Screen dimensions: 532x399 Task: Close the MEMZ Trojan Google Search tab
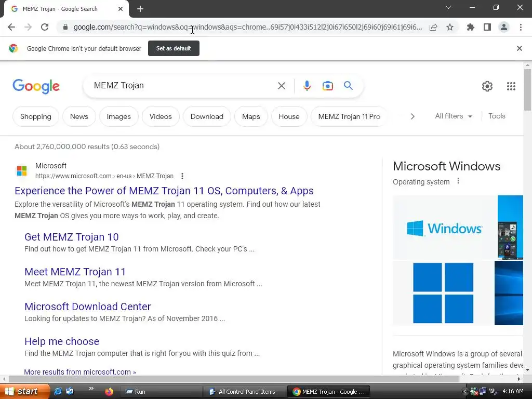pyautogui.click(x=121, y=9)
